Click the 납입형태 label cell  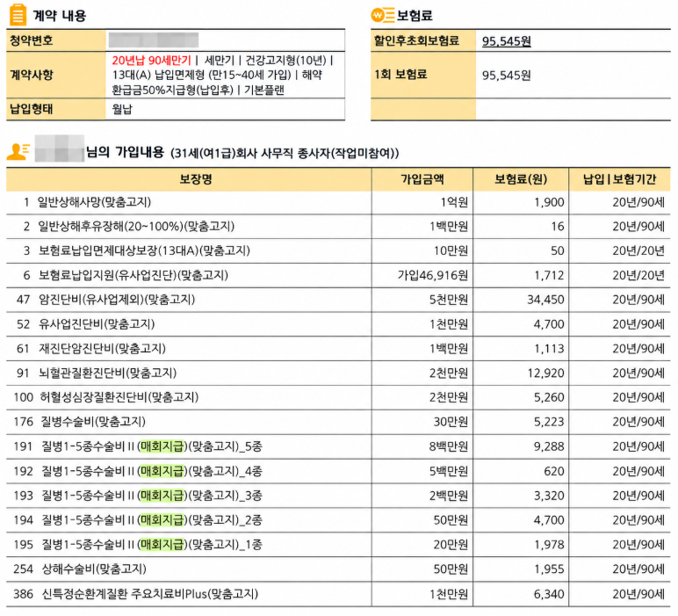[56, 109]
